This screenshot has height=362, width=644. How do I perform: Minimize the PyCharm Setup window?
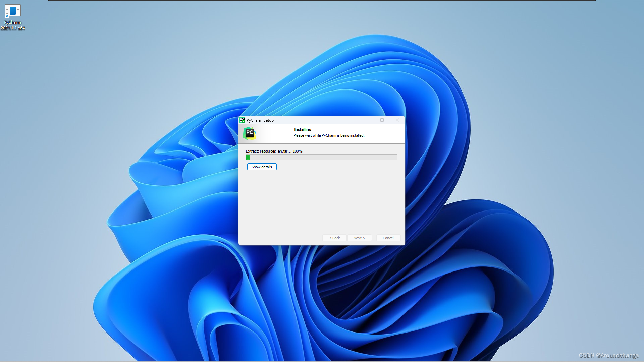click(x=367, y=120)
